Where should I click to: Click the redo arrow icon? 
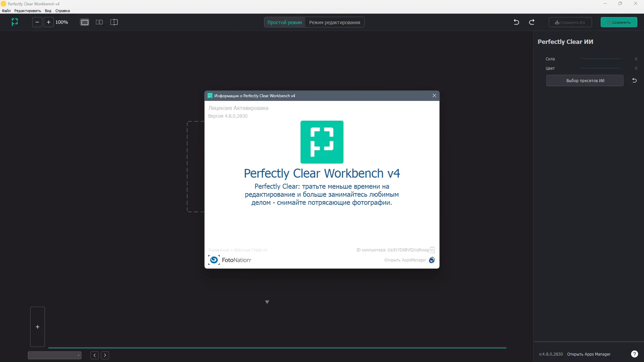click(532, 22)
